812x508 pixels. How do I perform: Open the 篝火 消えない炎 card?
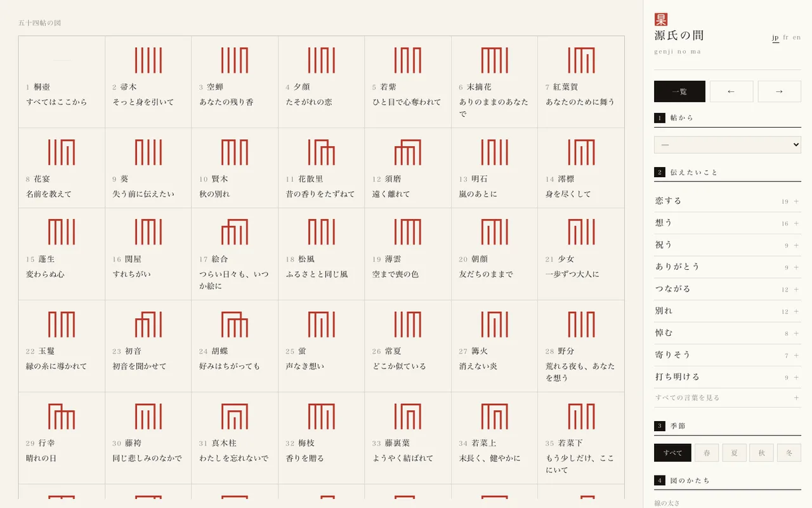coord(494,346)
